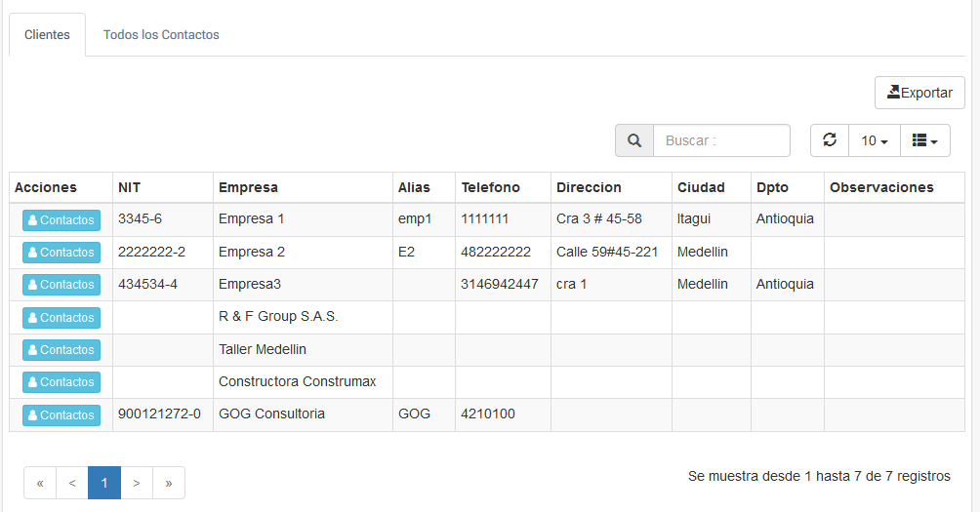Open Contactos for Taller Medellin
This screenshot has width=980, height=512.
[61, 350]
